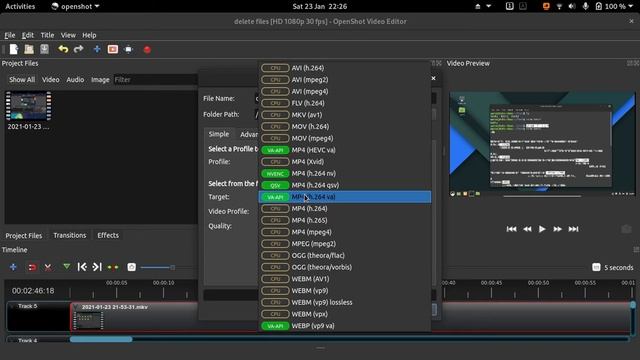Viewport: 640px width, 360px height.
Task: Choose MP4 (HEVC va) target option
Action: click(x=345, y=150)
